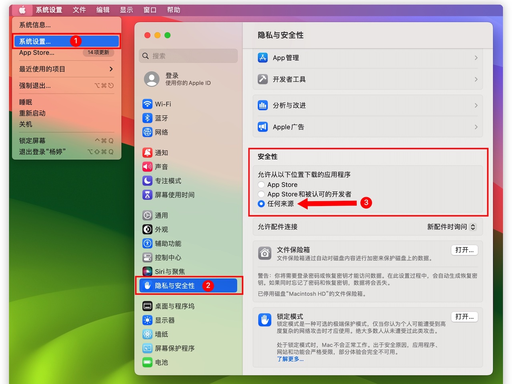Click the Apple 广告 megaphone icon
This screenshot has width=512, height=384.
(x=263, y=127)
